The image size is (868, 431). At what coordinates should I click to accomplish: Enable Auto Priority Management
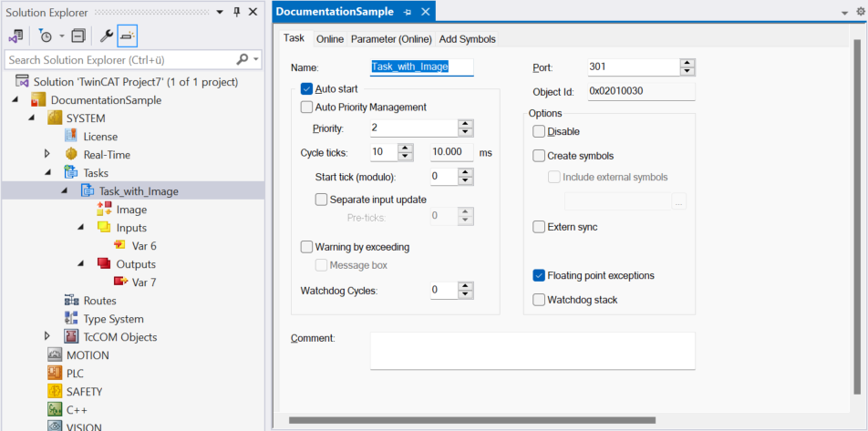click(x=306, y=108)
